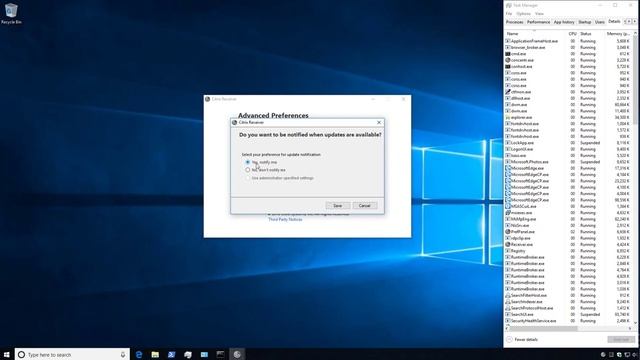640x360 pixels.
Task: Open the Options menu in Task Manager
Action: tap(524, 13)
